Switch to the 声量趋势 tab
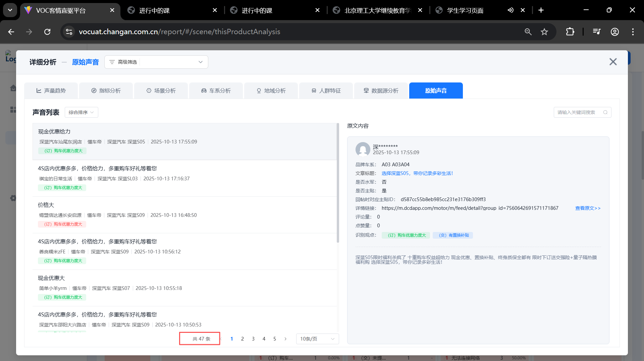Image resolution: width=644 pixels, height=361 pixels. [x=51, y=91]
